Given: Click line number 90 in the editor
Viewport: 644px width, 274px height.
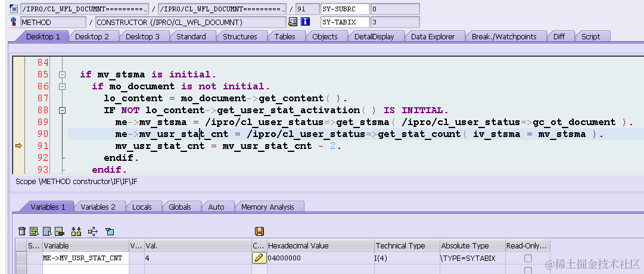Looking at the screenshot, I should click(43, 134).
